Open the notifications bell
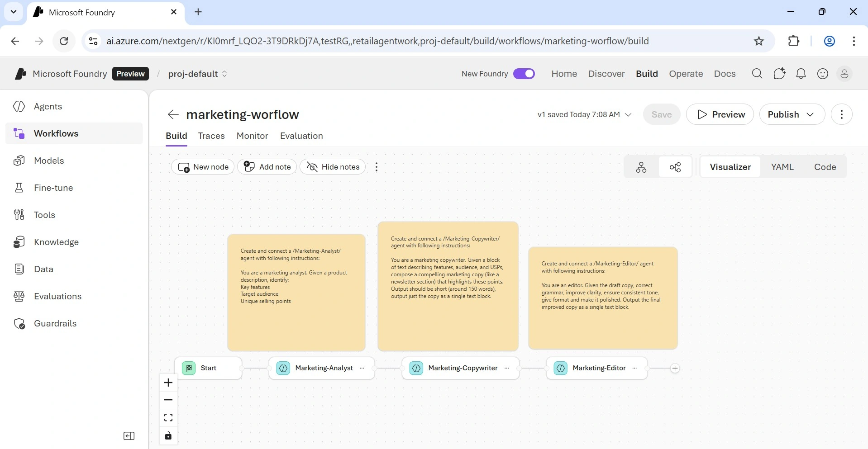868x449 pixels. 801,74
